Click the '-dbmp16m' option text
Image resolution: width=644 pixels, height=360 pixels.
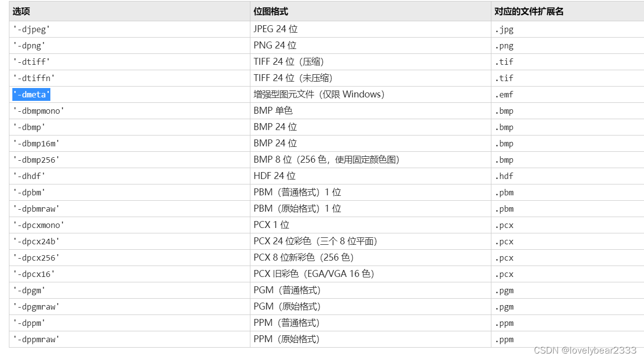(37, 143)
